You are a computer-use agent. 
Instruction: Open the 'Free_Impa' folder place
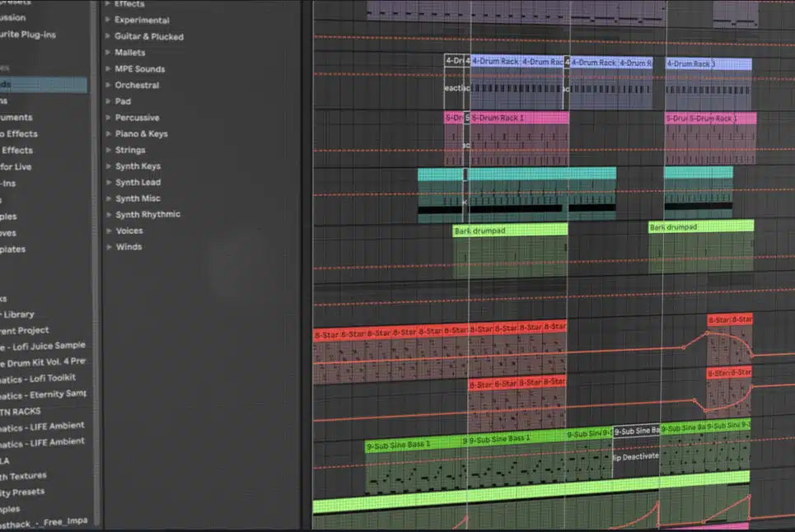click(x=44, y=522)
